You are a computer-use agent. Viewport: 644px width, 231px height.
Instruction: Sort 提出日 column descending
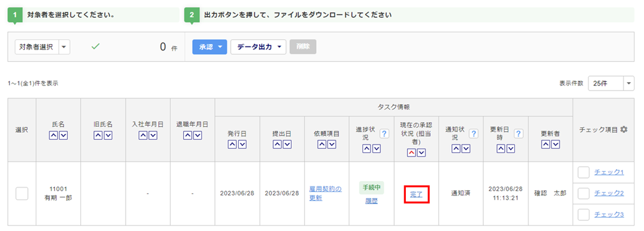pos(287,144)
